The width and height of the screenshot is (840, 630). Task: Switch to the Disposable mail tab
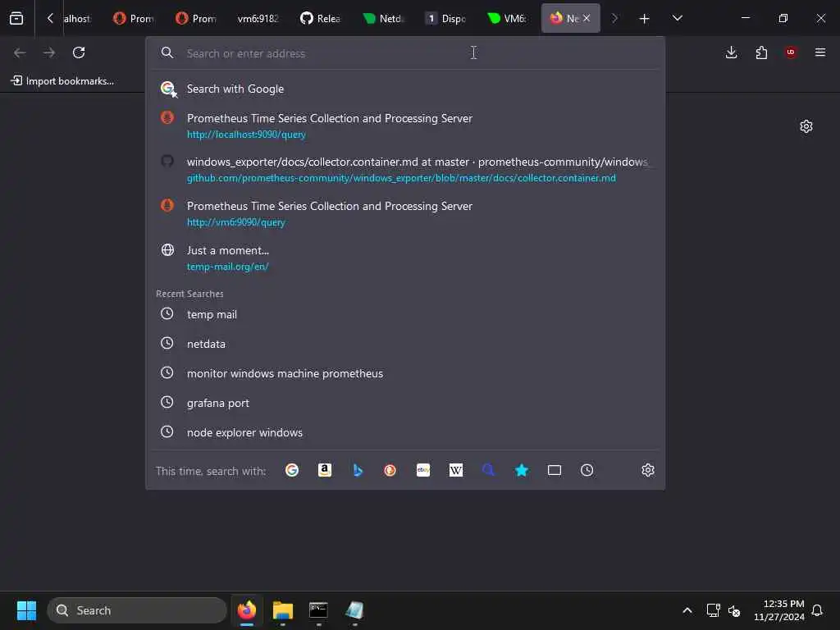coord(445,18)
